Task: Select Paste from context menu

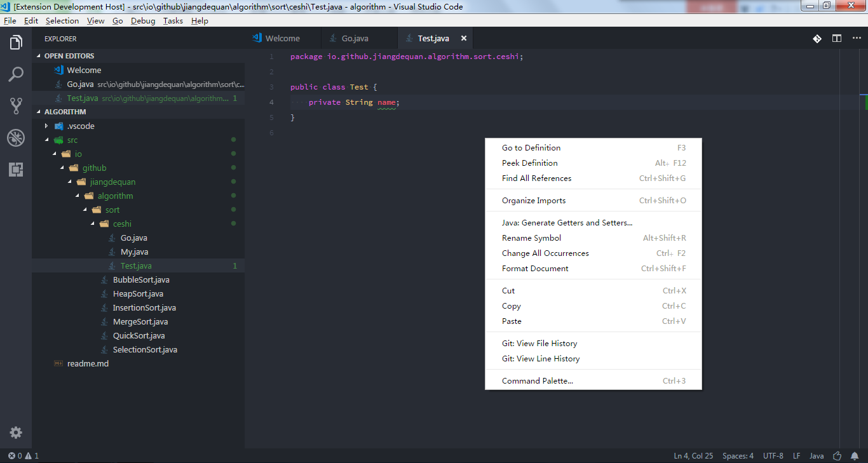Action: coord(593,321)
